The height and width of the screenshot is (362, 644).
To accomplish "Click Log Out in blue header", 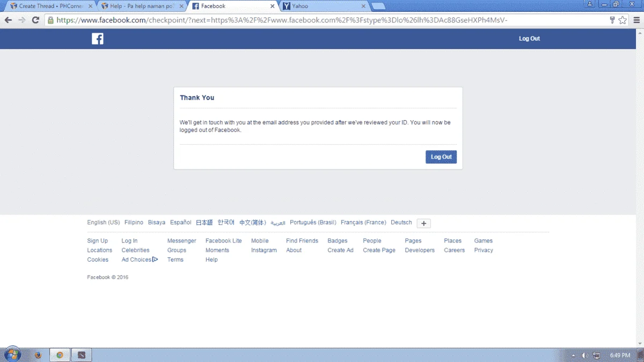I will pos(529,39).
